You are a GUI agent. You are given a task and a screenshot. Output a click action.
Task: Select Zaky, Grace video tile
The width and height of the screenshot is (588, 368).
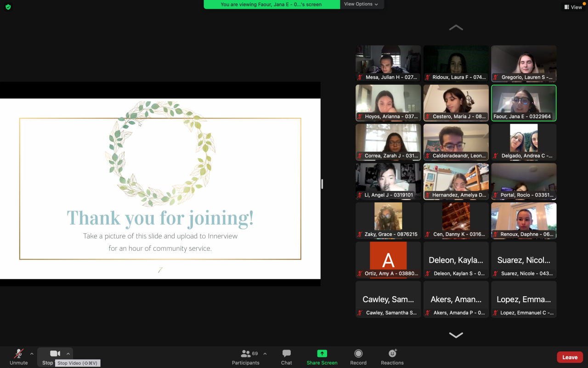388,221
